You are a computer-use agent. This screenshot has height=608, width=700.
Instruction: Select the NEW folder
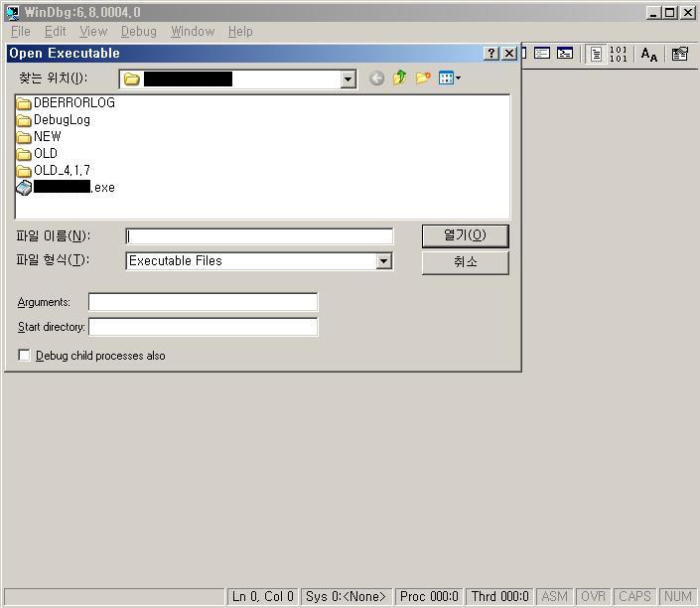(x=39, y=137)
